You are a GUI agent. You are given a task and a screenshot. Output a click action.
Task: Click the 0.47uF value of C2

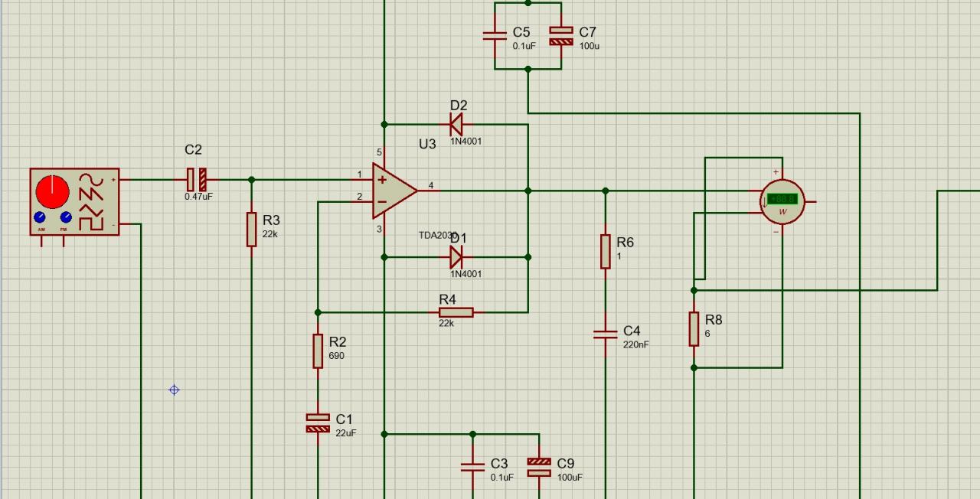click(x=198, y=197)
